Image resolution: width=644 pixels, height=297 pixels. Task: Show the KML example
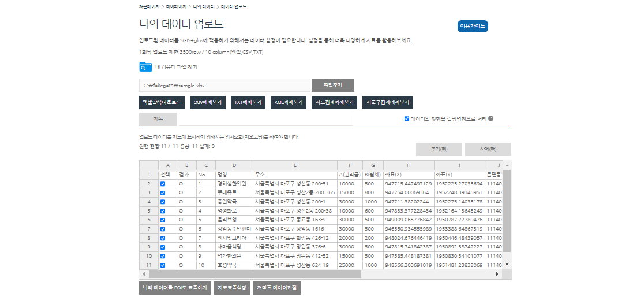pos(288,102)
